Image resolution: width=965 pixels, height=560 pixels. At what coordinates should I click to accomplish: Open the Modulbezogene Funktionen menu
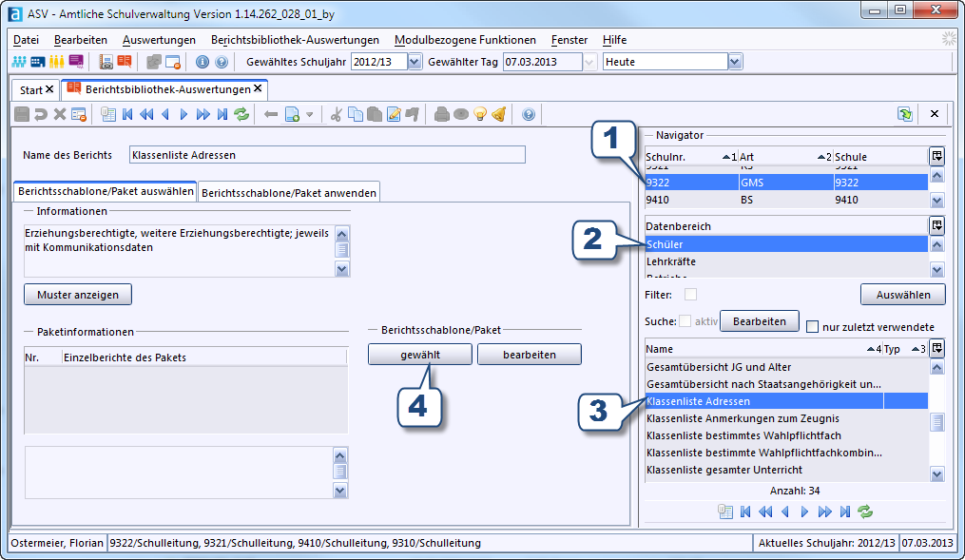click(x=465, y=40)
